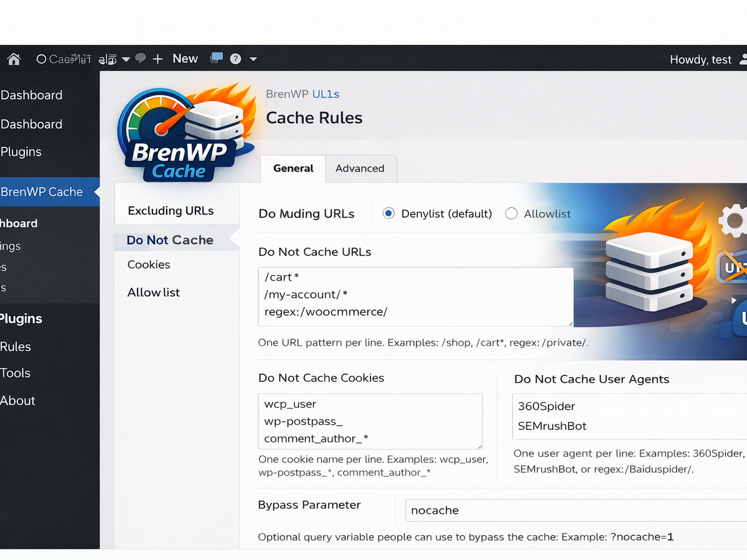
Task: Click the Bypass Parameter label
Action: coord(309,505)
